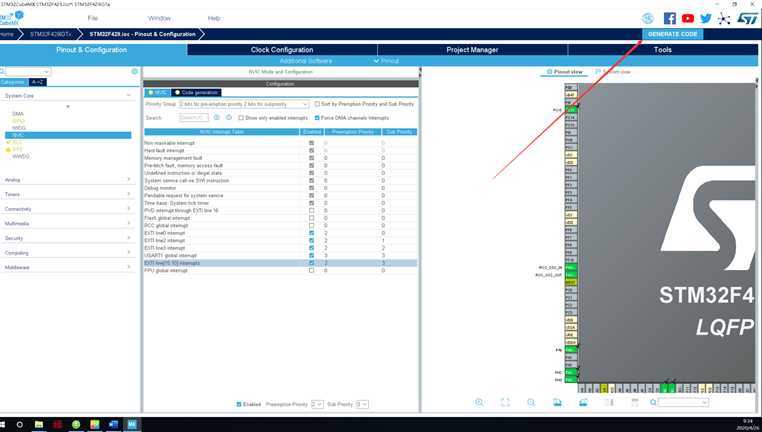The height and width of the screenshot is (432, 762).
Task: Open Sub Priority dropdown at panel bottom
Action: [362, 404]
